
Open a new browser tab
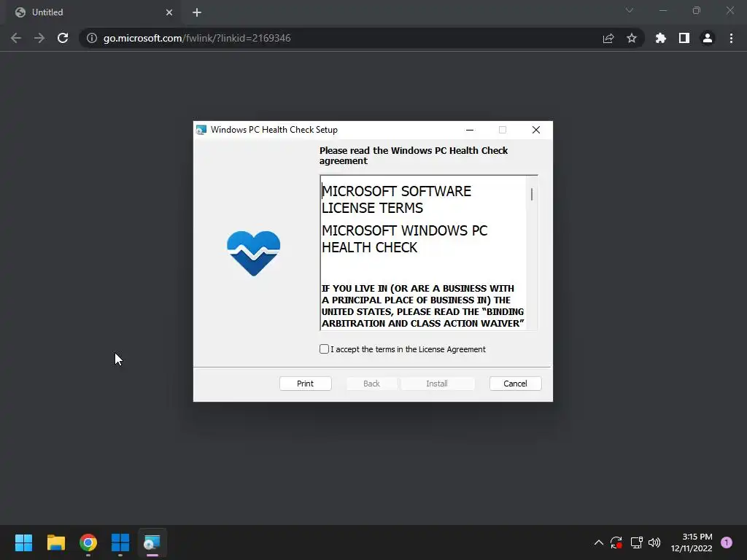pyautogui.click(x=197, y=12)
